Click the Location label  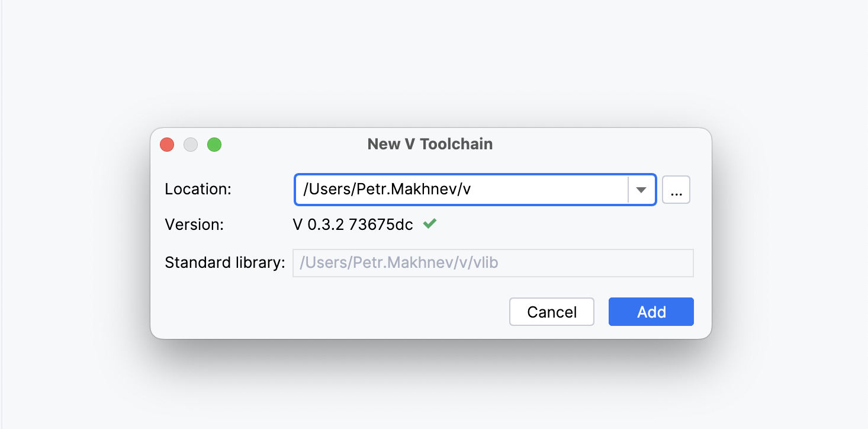[x=198, y=189]
